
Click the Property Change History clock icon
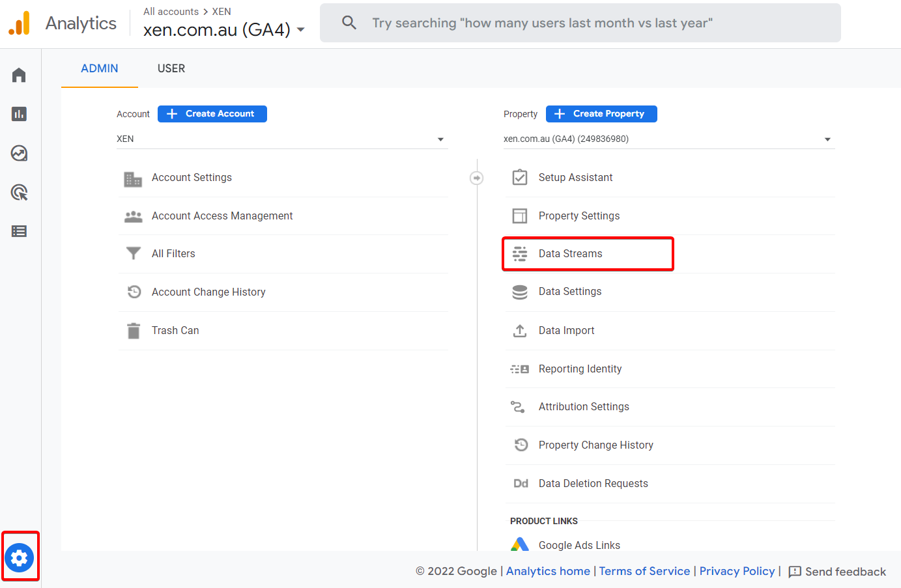(521, 445)
